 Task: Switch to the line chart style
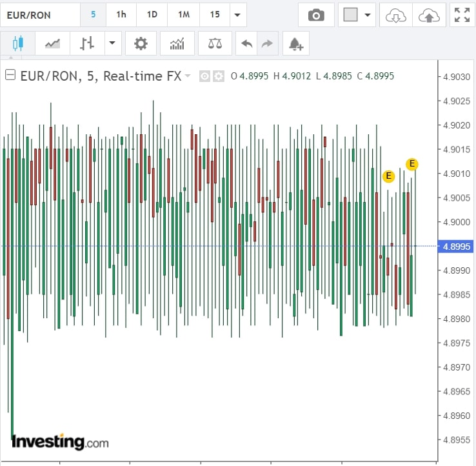pos(52,44)
